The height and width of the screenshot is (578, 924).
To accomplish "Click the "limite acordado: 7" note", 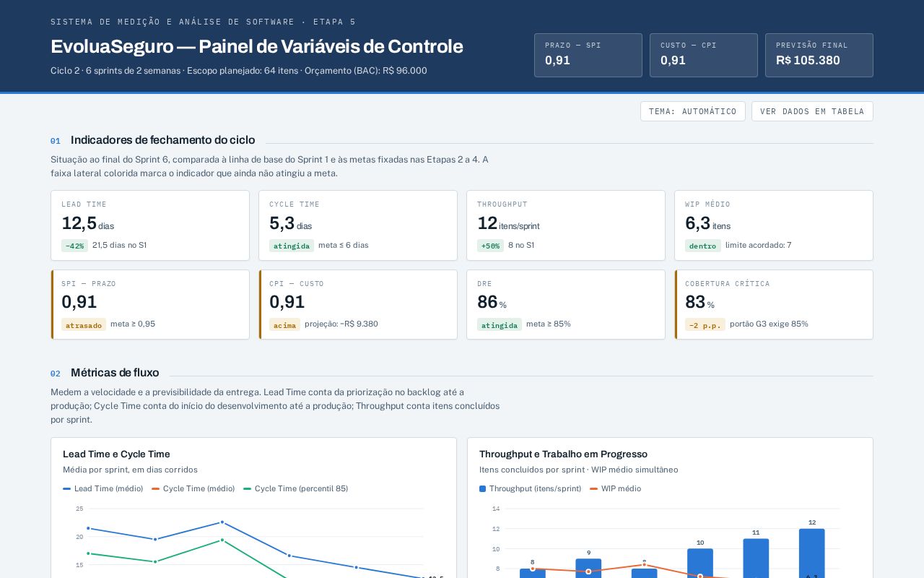I will (x=758, y=245).
